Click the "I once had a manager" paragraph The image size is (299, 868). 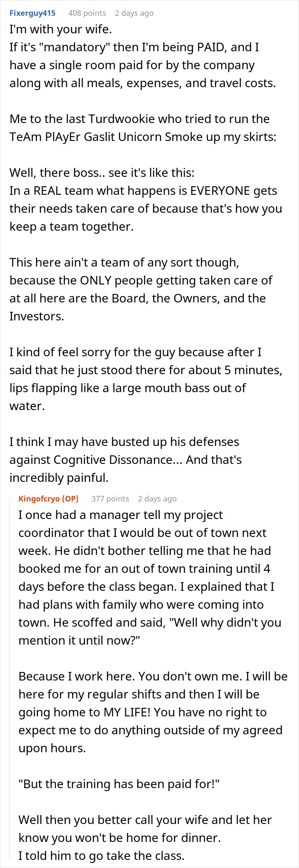coord(149,578)
